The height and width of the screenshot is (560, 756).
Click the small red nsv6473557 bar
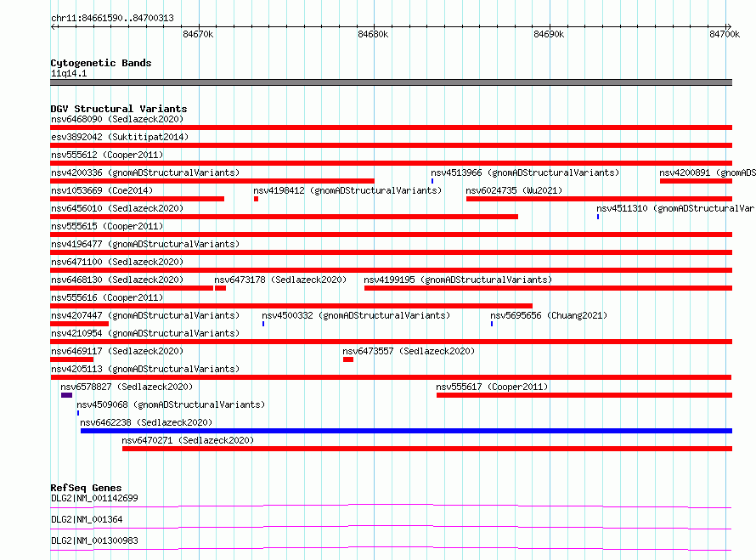[348, 359]
